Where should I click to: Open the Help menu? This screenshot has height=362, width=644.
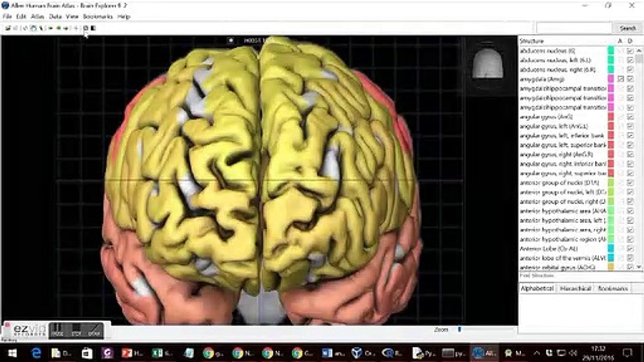point(124,17)
